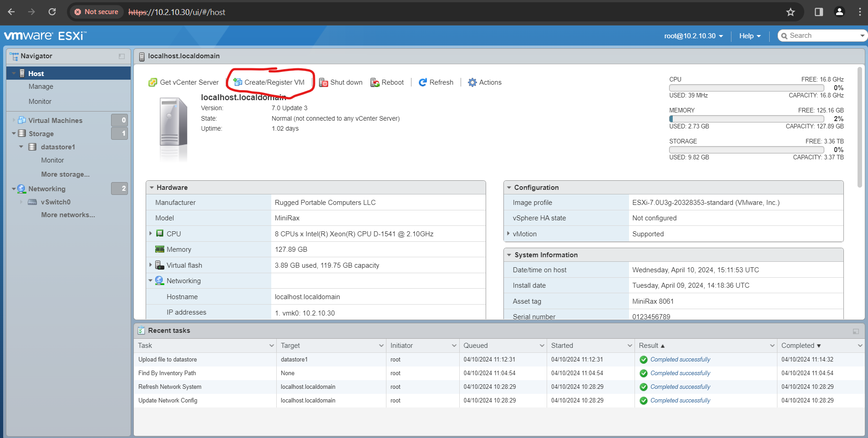Open the Actions gear icon
This screenshot has height=438, width=868.
pos(472,82)
